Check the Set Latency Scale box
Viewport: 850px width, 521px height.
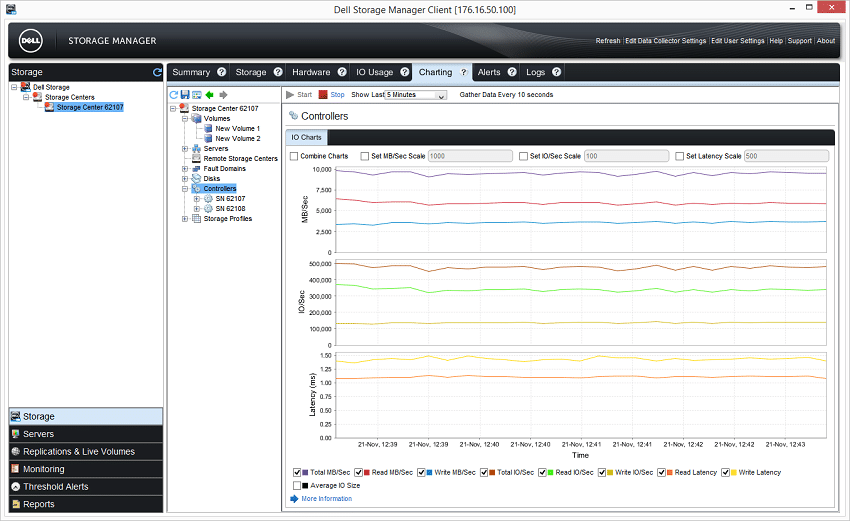tap(680, 156)
